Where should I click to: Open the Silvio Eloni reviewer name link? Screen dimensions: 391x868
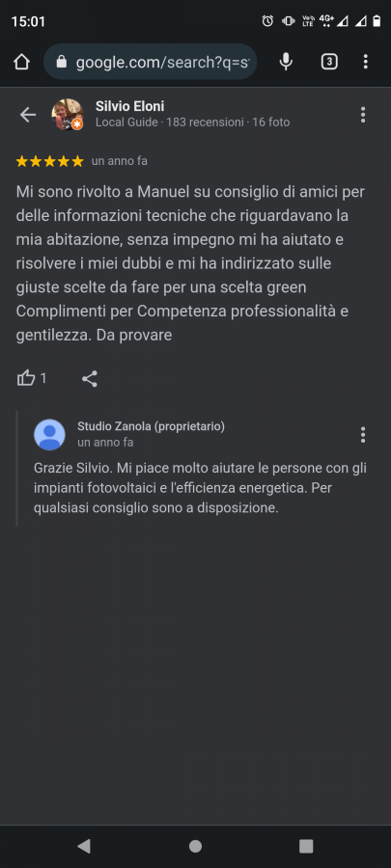pos(129,106)
